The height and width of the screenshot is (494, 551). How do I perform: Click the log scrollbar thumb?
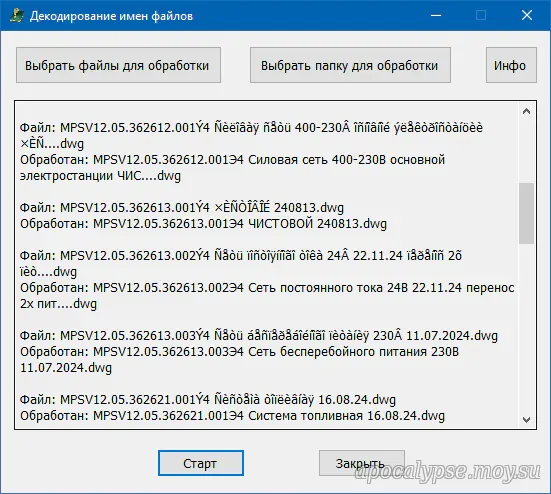(526, 213)
